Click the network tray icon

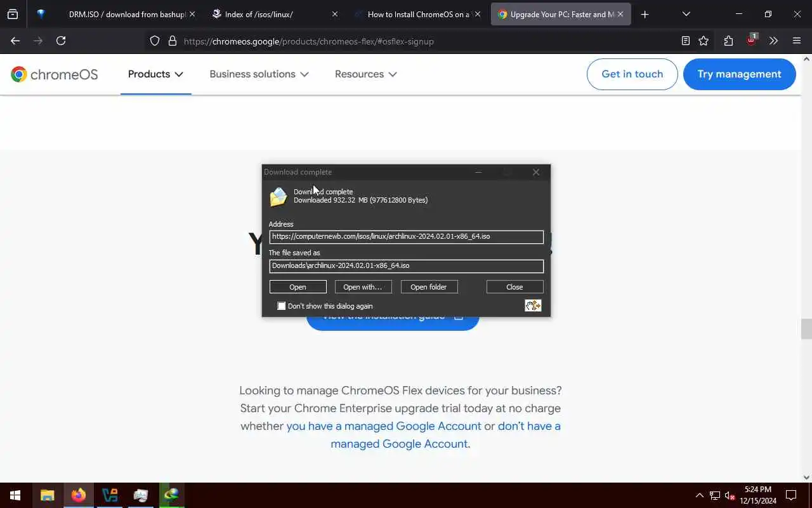[715, 495]
